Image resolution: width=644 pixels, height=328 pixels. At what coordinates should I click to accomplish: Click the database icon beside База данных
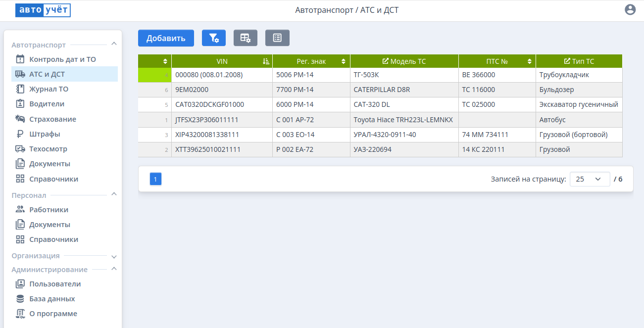pos(20,299)
